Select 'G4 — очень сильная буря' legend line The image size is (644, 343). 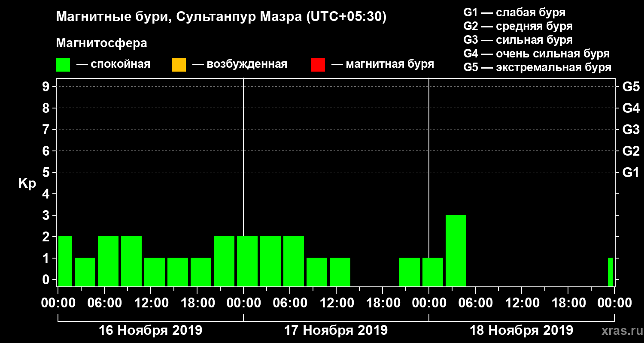tap(537, 54)
